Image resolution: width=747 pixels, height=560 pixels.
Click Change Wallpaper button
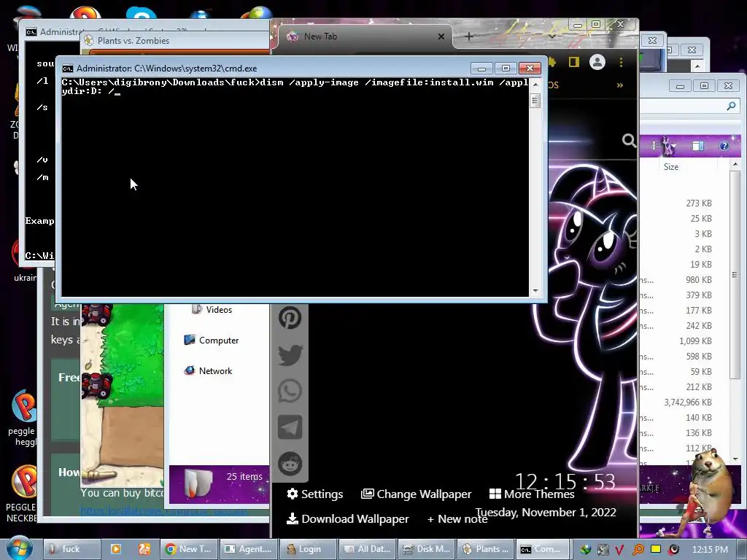click(x=416, y=494)
